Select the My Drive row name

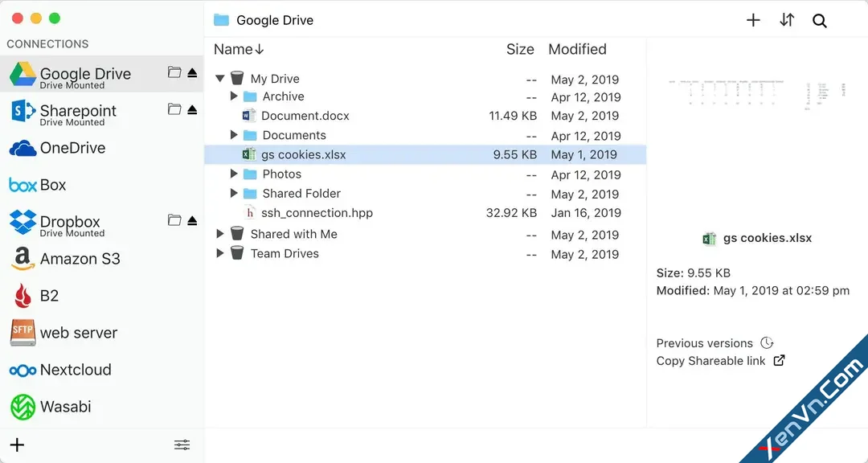point(275,79)
